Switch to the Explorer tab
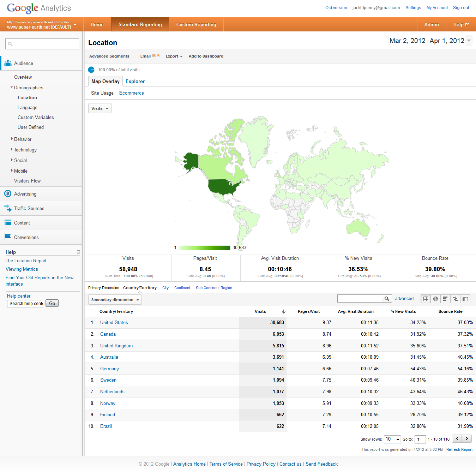The height and width of the screenshot is (472, 476). [x=135, y=81]
